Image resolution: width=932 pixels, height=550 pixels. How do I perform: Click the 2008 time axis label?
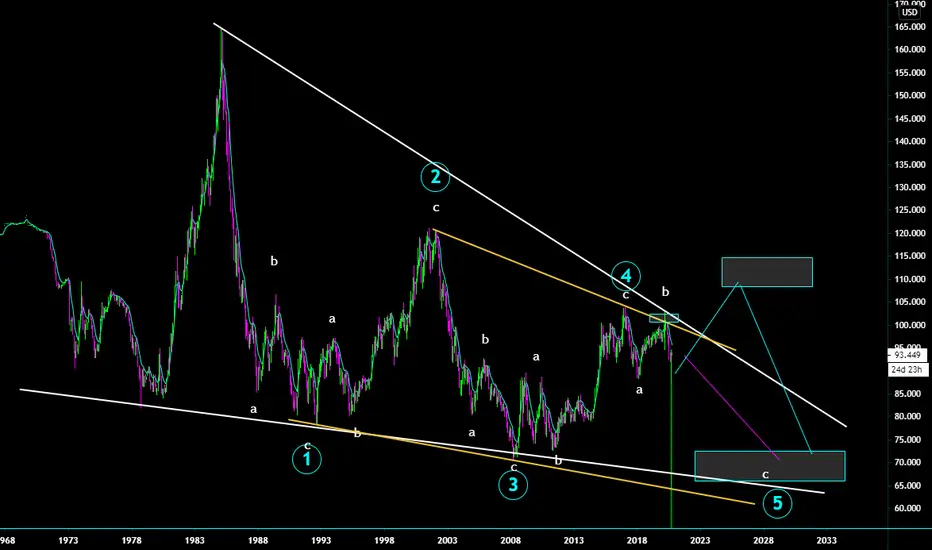[511, 540]
